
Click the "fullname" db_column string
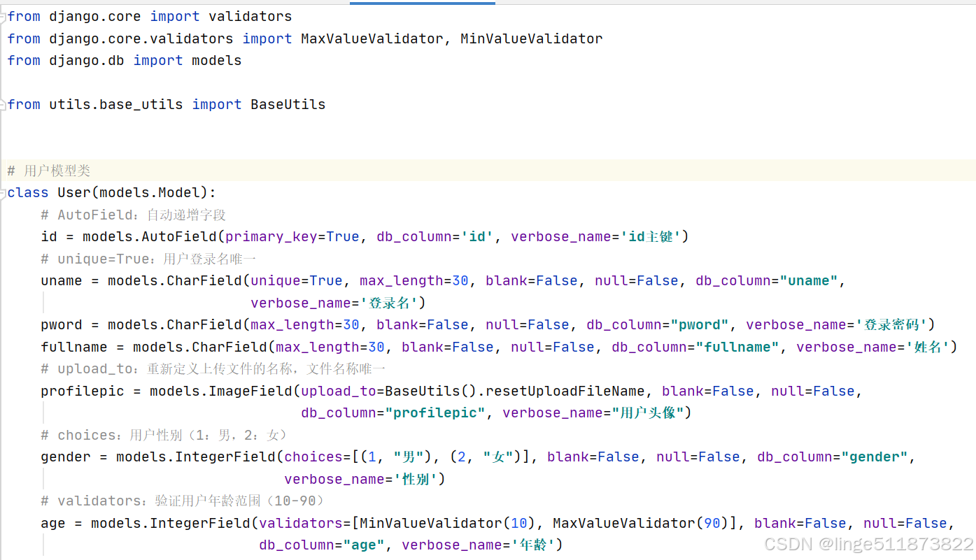(737, 347)
